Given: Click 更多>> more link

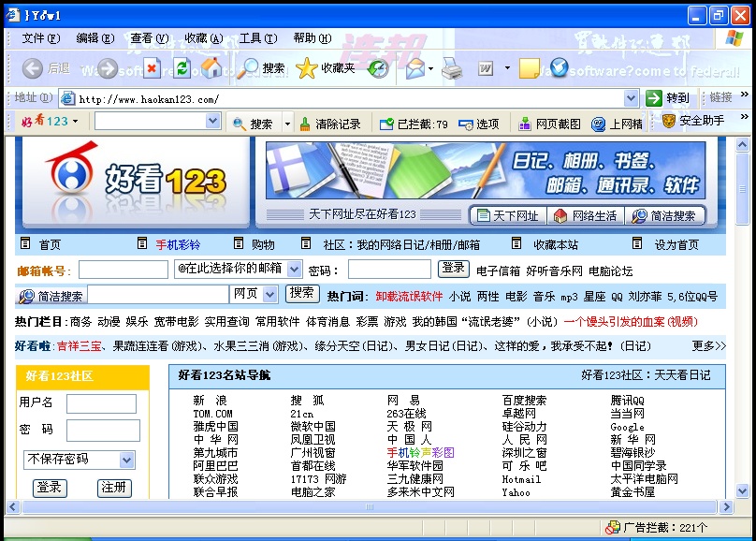Looking at the screenshot, I should pos(708,345).
